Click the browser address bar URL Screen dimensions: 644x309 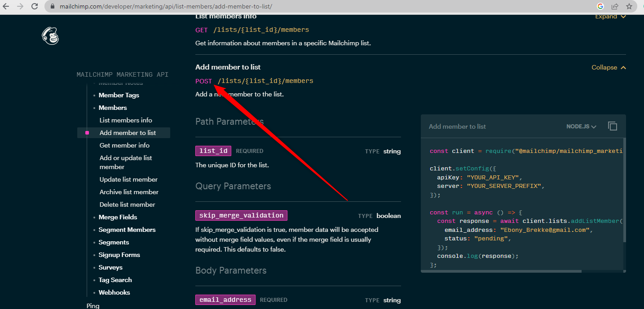(x=166, y=6)
